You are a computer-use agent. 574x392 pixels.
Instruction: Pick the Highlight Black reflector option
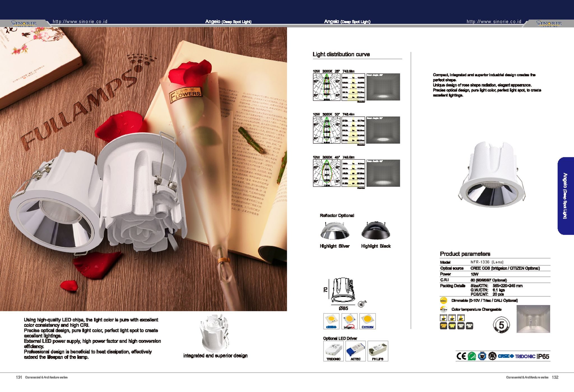pyautogui.click(x=376, y=231)
